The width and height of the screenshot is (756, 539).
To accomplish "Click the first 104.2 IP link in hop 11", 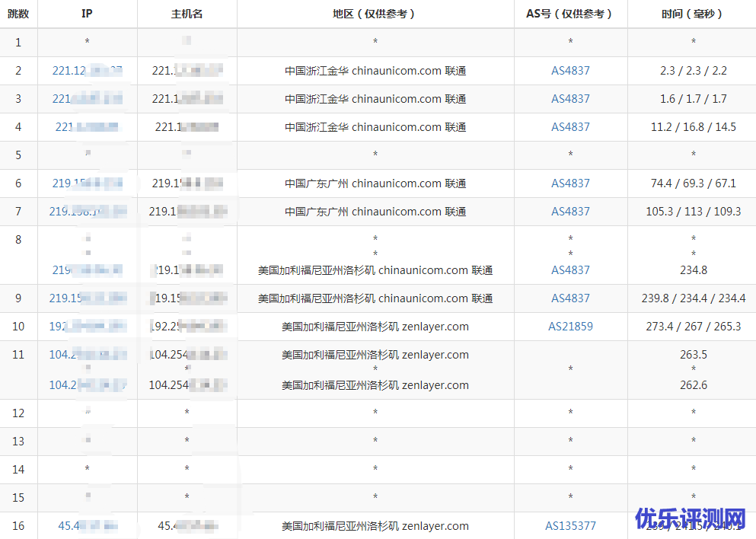I will 87,355.
